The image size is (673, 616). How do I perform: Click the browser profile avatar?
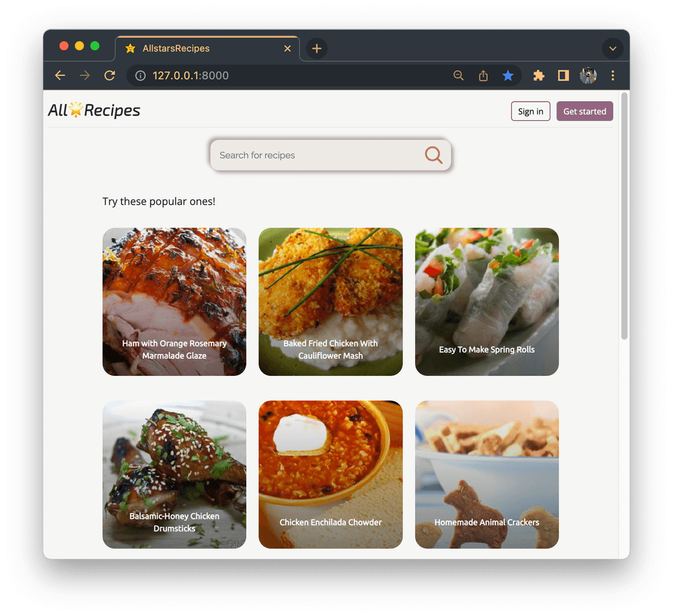(x=588, y=75)
